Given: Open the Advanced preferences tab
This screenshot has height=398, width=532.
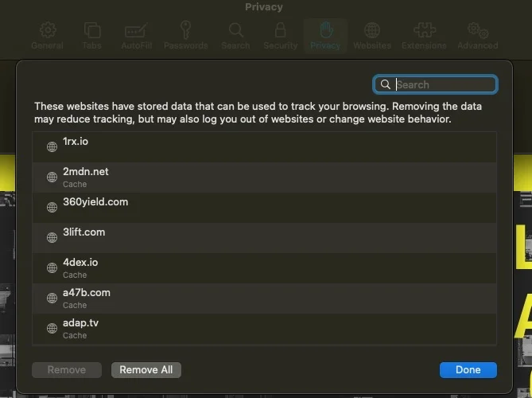Looking at the screenshot, I should point(478,36).
